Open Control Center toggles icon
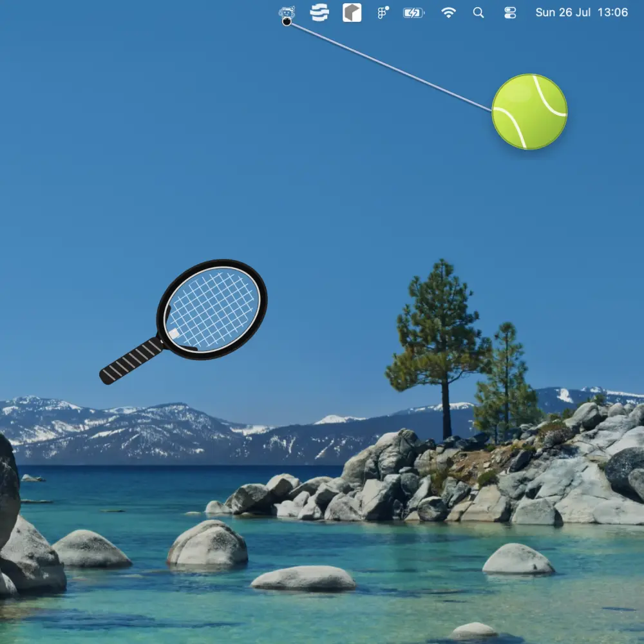Image resolution: width=644 pixels, height=644 pixels. (x=509, y=13)
